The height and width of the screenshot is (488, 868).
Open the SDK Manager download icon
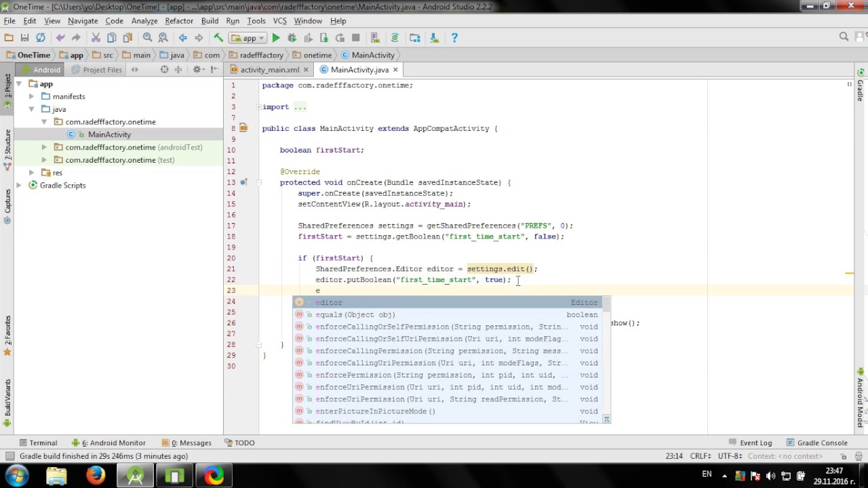(435, 38)
